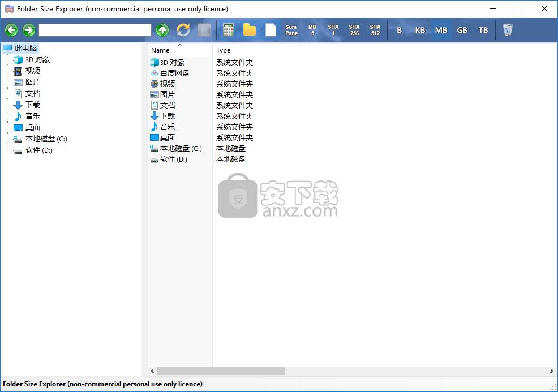Screen dimensions: 558x392
Task: Enable SHA 1 checksum calculation
Action: pos(333,30)
